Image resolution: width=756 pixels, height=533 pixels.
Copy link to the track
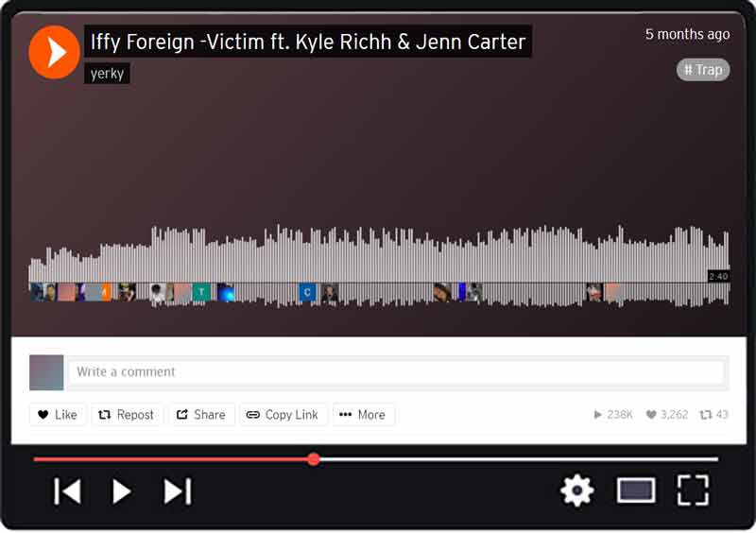283,415
